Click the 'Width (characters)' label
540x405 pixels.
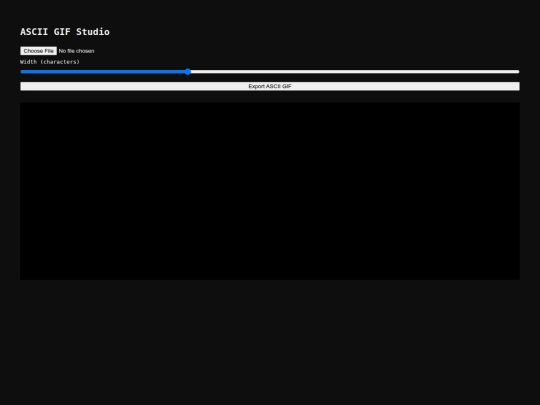click(x=50, y=62)
